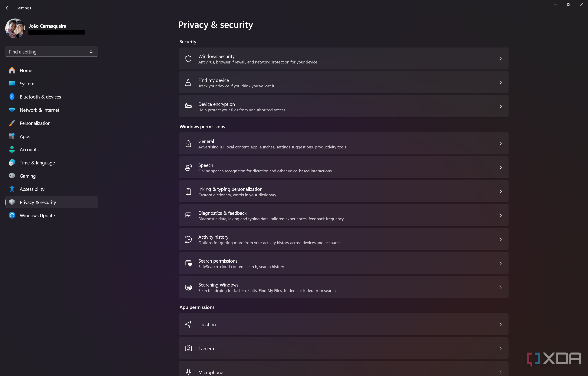Open Windows Security title text
Image resolution: width=588 pixels, height=376 pixels.
216,56
